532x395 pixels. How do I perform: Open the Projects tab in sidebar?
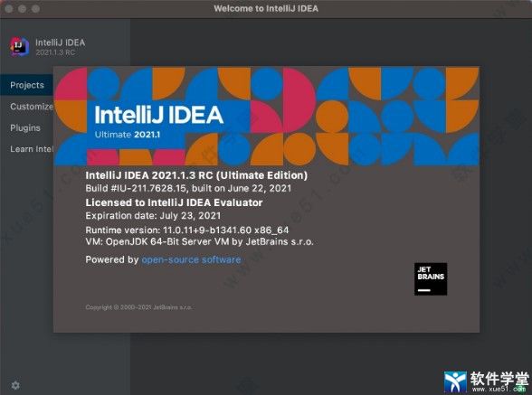[x=27, y=85]
